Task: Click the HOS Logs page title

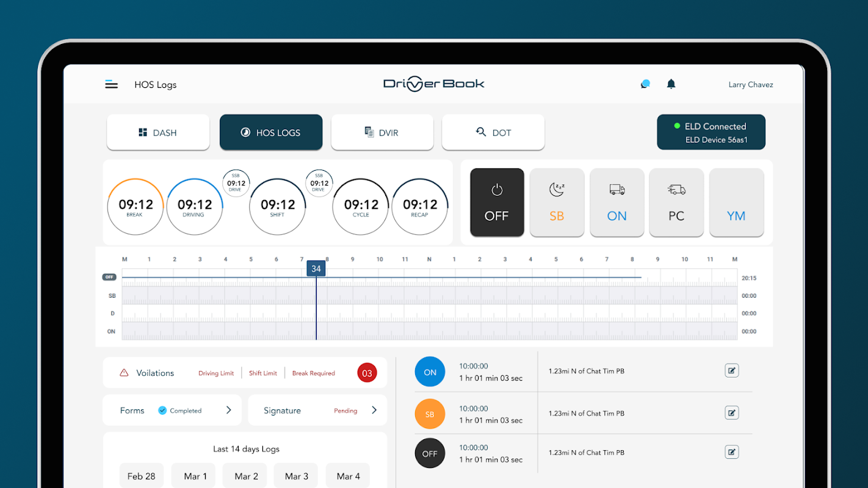Action: pos(156,85)
